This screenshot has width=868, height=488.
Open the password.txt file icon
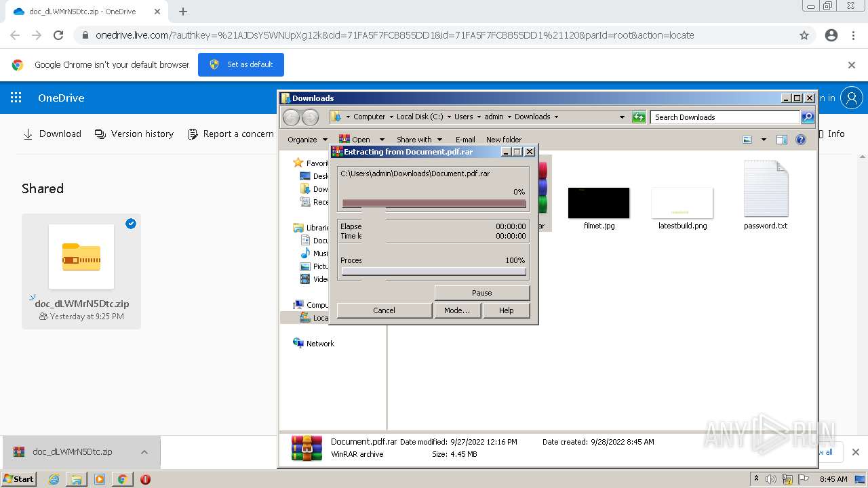766,189
